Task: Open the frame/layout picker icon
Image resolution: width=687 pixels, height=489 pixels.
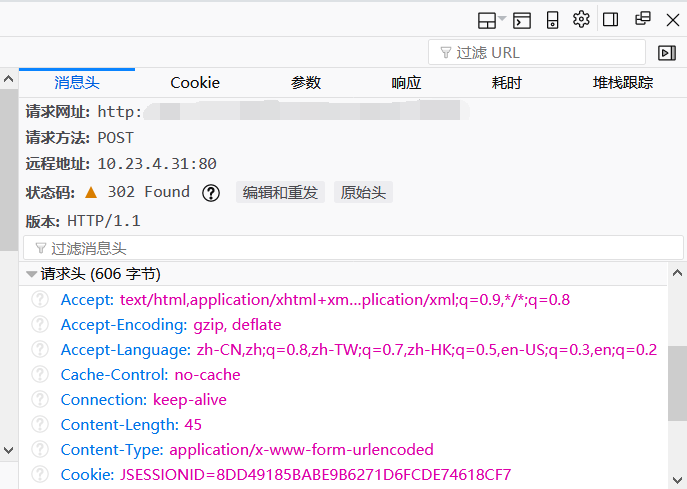Action: point(487,20)
